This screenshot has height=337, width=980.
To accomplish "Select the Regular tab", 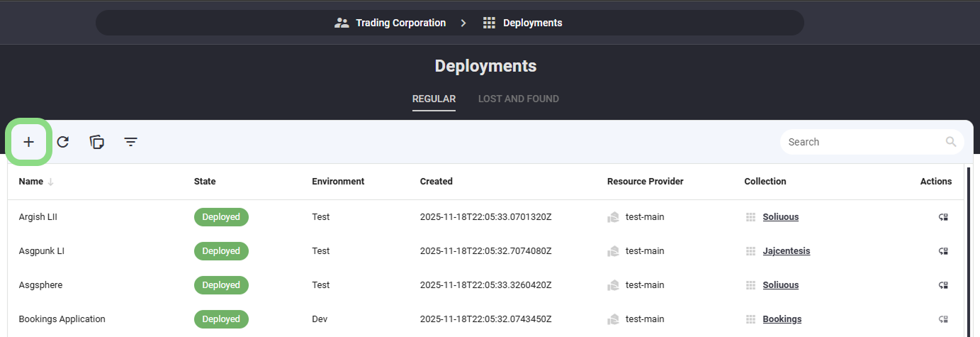I will coord(434,99).
